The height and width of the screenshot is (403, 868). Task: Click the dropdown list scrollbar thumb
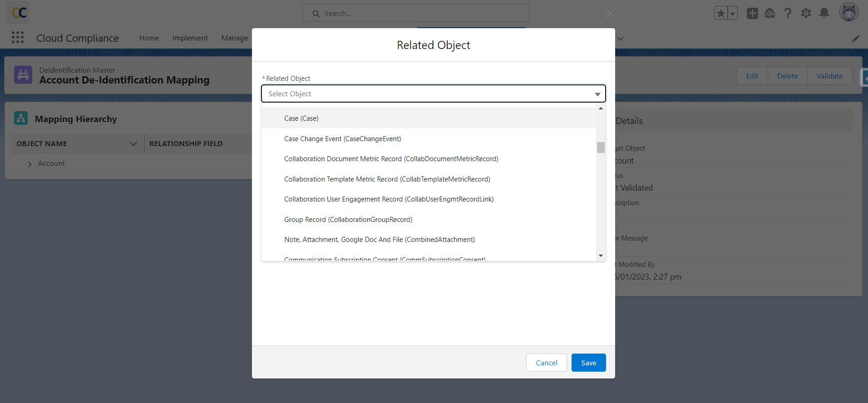pos(601,147)
